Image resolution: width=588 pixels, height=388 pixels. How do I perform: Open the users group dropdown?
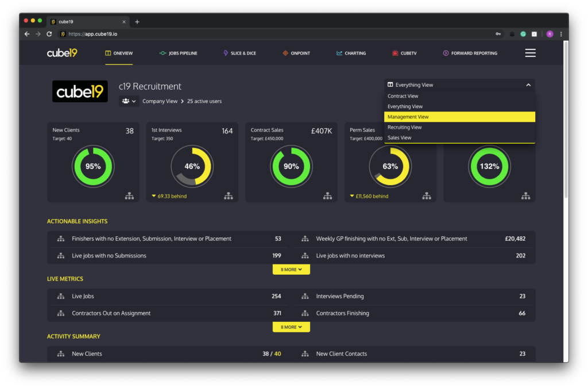(x=129, y=101)
